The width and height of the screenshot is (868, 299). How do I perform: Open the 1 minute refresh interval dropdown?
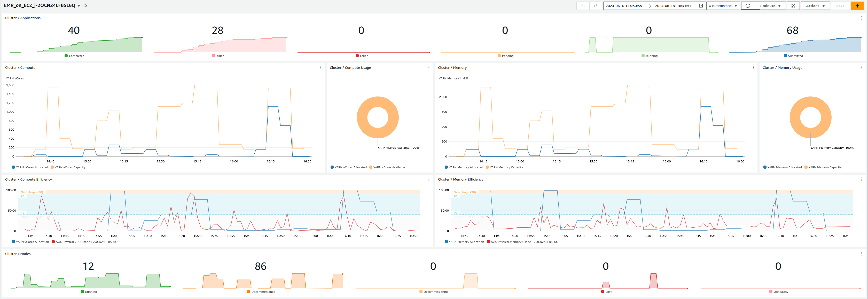point(770,6)
